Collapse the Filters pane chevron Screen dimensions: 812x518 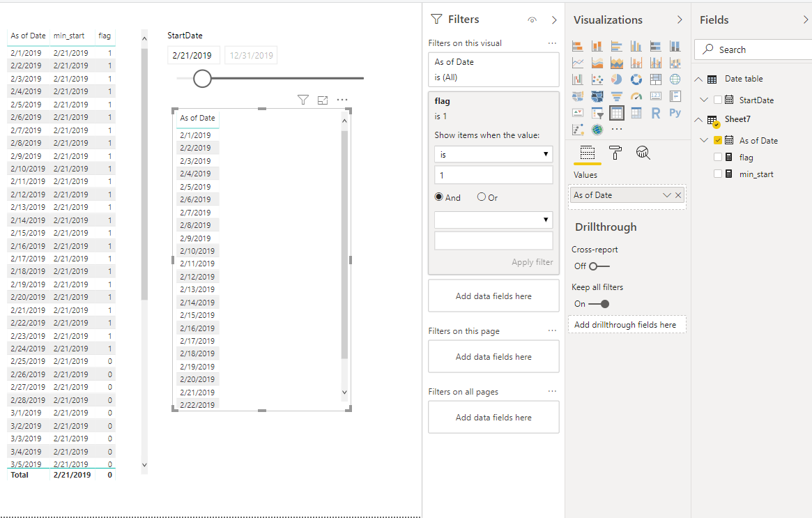pyautogui.click(x=554, y=20)
